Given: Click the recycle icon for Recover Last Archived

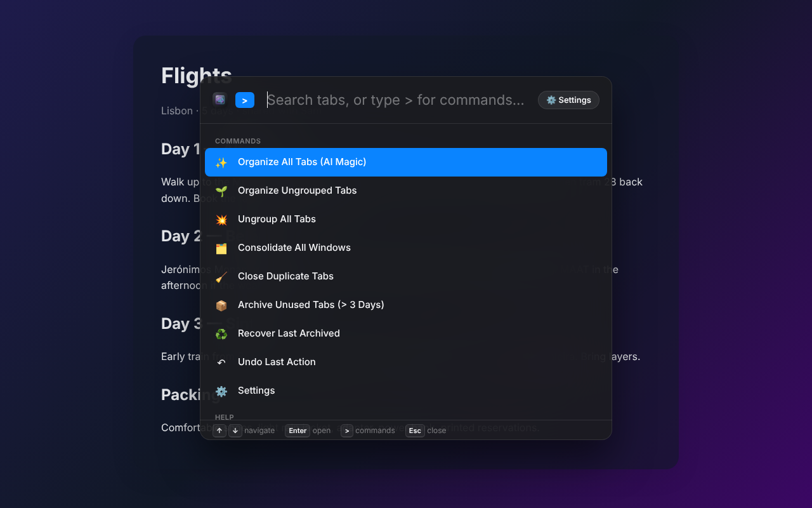Looking at the screenshot, I should (x=221, y=334).
